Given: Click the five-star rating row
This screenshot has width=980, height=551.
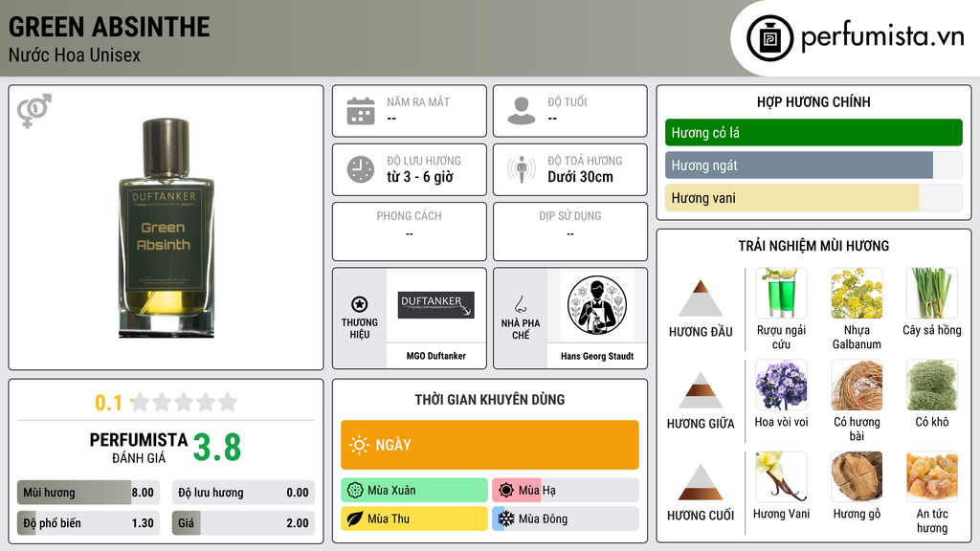Looking at the screenshot, I should click(x=184, y=402).
